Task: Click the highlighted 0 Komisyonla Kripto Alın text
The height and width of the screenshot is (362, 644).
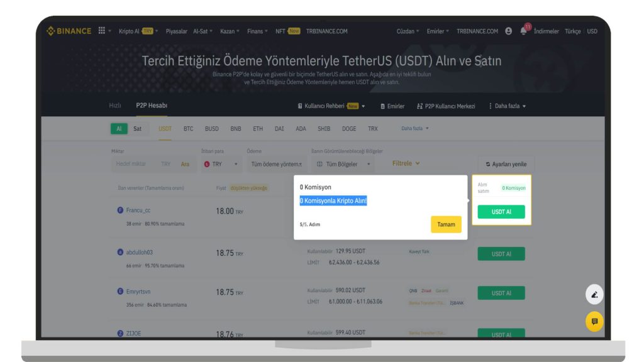Action: point(333,200)
